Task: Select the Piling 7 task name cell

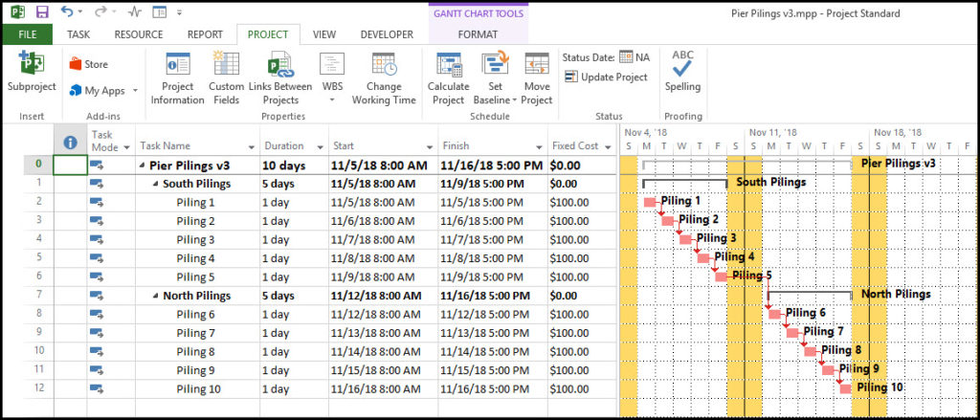Action: (197, 333)
